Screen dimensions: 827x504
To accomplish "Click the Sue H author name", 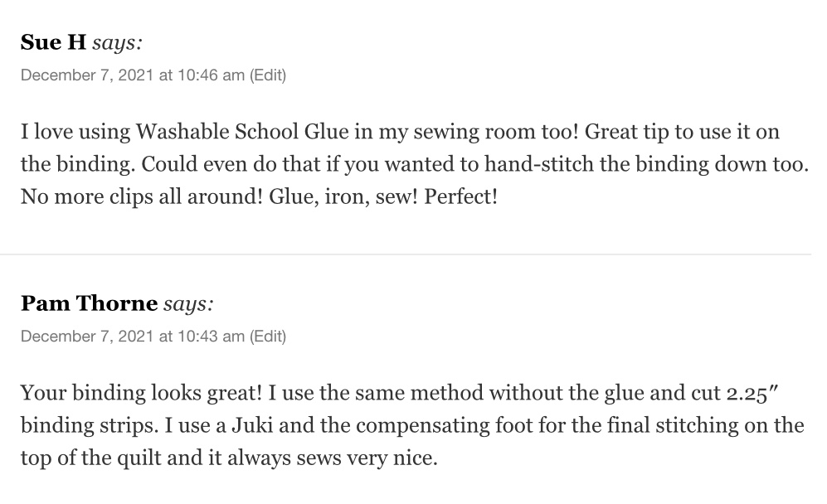I will click(53, 42).
